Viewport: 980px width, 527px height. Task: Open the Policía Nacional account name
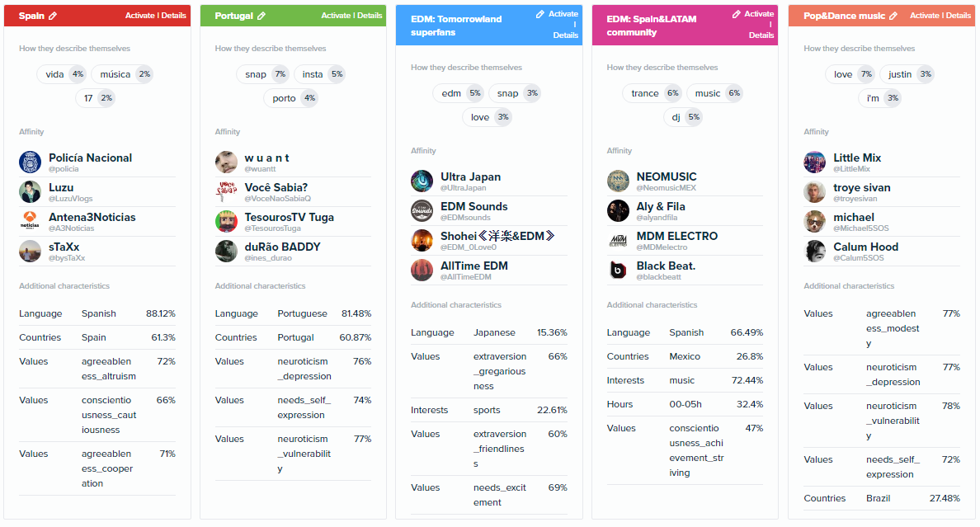point(91,158)
